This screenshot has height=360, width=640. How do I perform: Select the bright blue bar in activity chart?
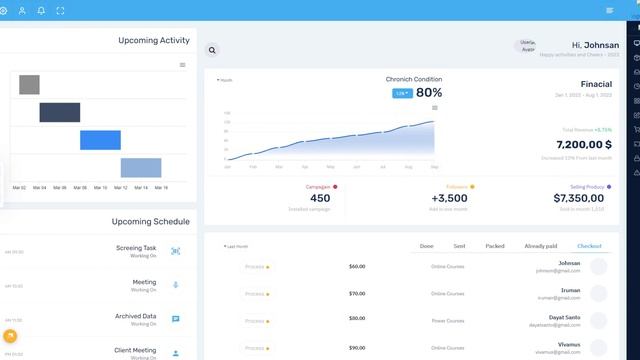[100, 140]
